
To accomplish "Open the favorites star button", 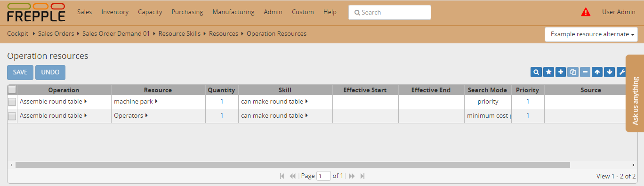I will click(x=548, y=72).
